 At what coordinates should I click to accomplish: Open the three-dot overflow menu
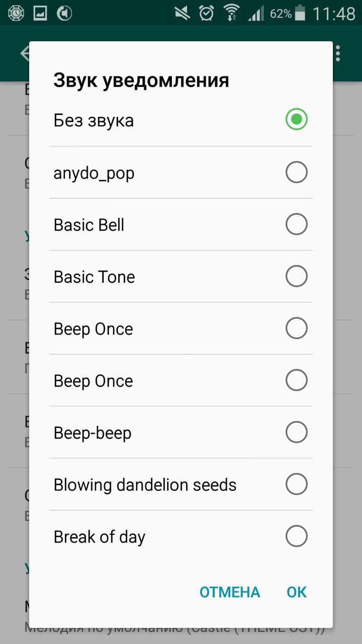[338, 53]
